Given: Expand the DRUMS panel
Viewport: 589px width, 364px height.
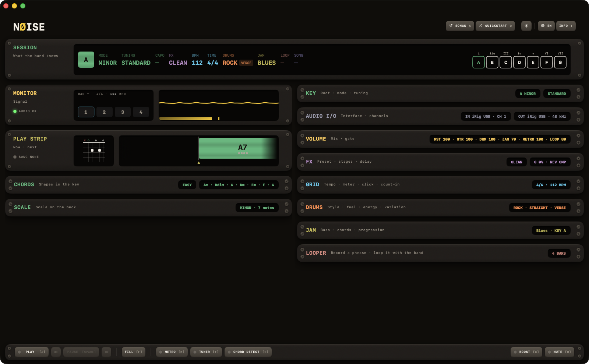Looking at the screenshot, I should [x=440, y=208].
